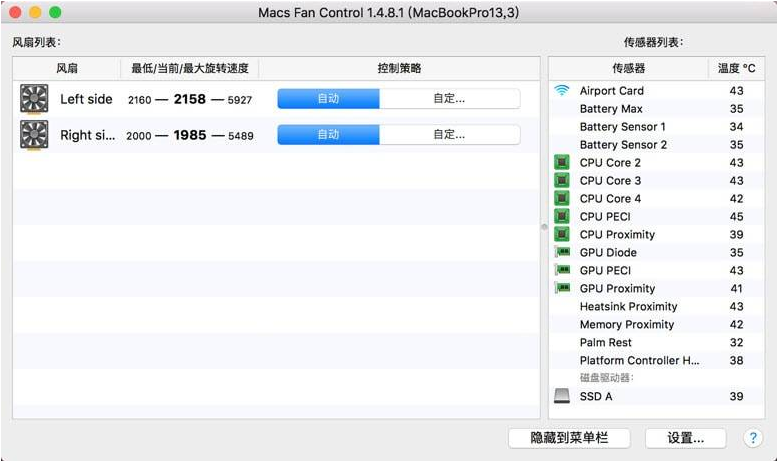Viewport: 778px width, 461px height.
Task: Click the 控制策略 column header
Action: point(399,68)
